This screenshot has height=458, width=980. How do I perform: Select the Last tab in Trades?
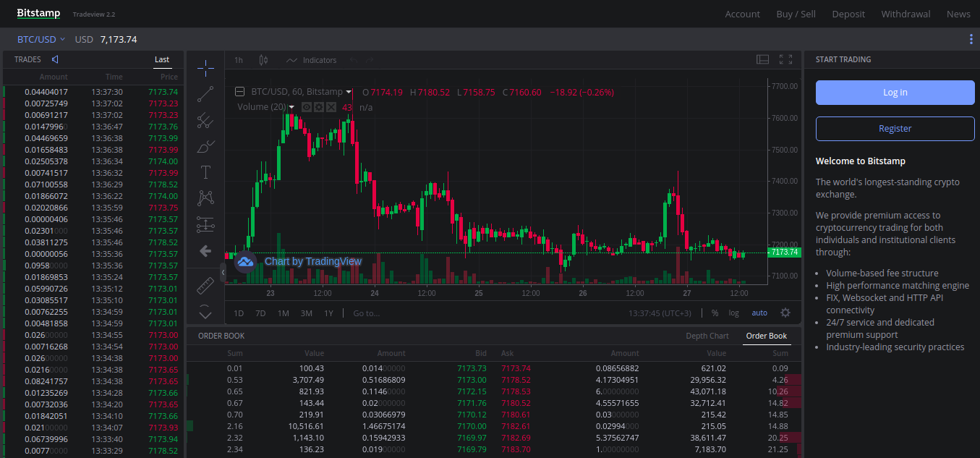coord(162,59)
